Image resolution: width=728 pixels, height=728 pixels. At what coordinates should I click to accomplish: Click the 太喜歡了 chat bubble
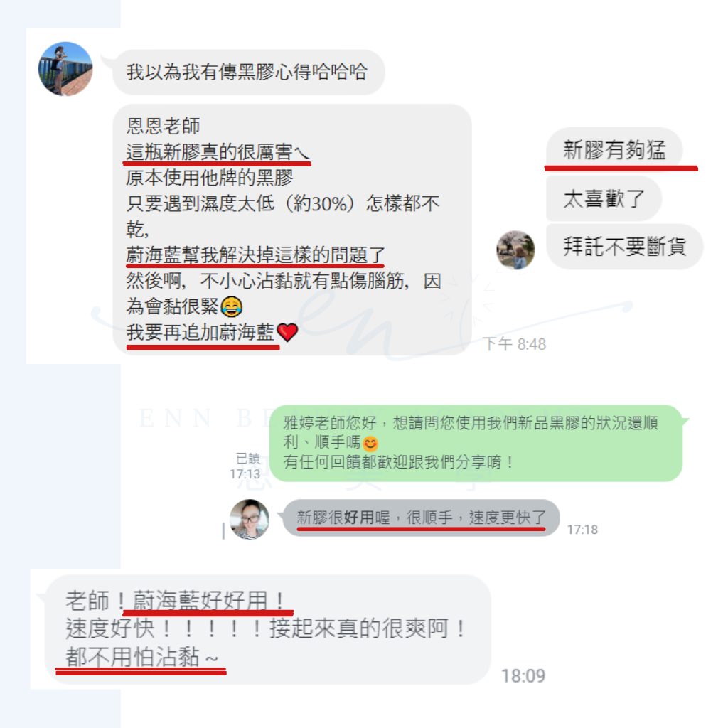[604, 199]
